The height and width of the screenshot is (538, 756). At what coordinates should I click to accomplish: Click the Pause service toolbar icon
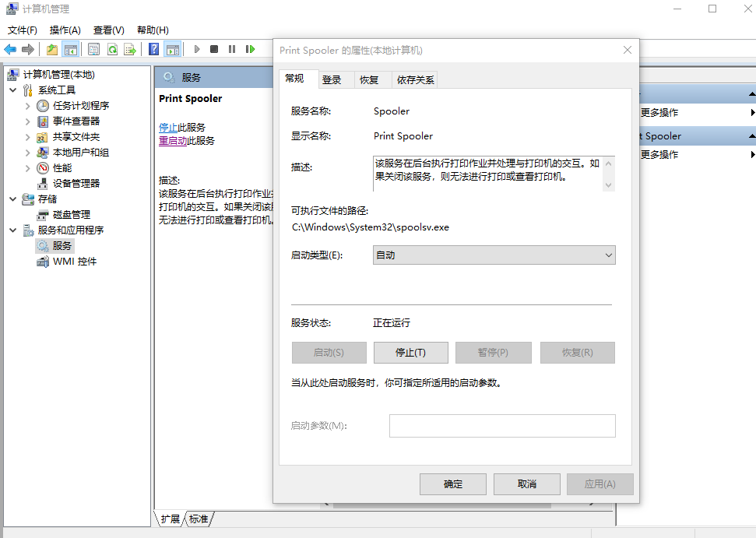point(232,49)
